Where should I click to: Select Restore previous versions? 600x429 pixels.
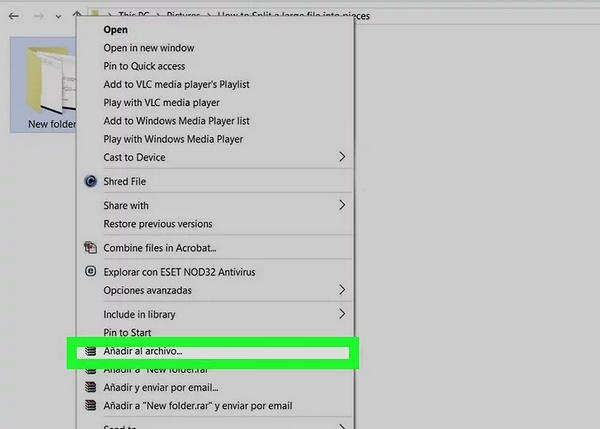pos(158,224)
